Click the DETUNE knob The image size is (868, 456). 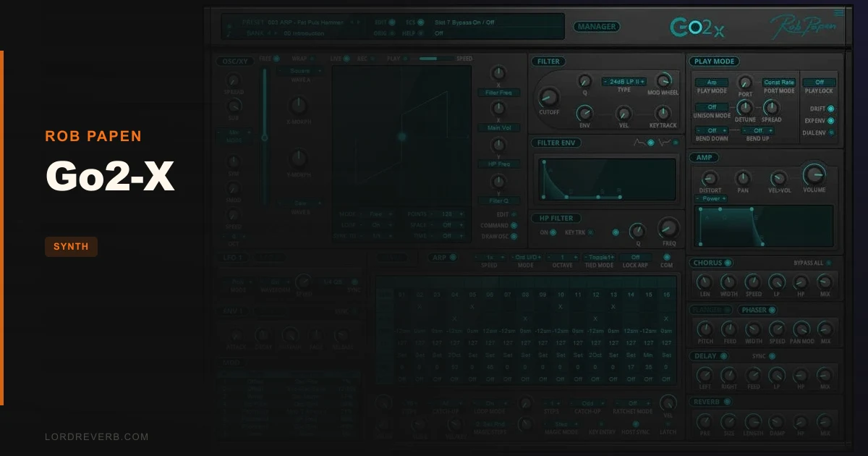point(745,107)
